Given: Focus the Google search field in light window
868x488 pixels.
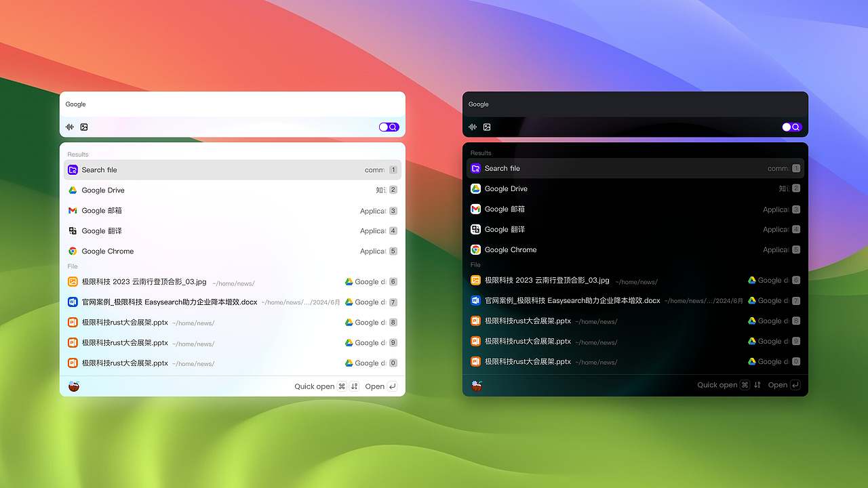Looking at the screenshot, I should click(233, 104).
